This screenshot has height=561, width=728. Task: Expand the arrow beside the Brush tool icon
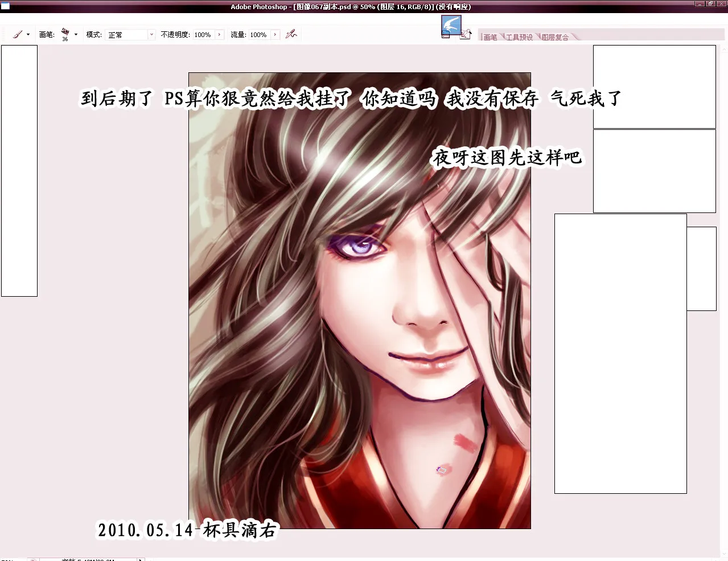click(28, 35)
